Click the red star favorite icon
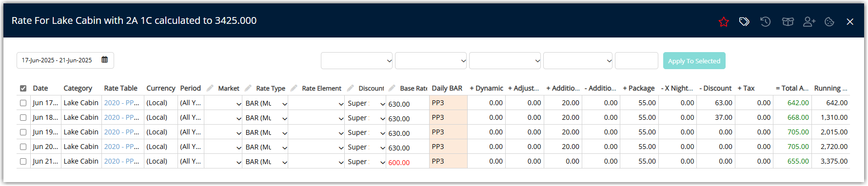This screenshot has width=868, height=186. point(724,21)
